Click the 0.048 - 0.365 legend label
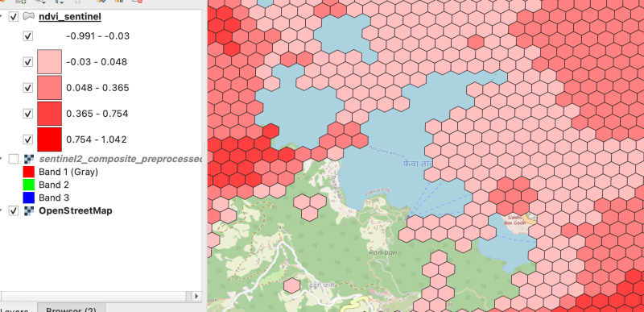The height and width of the screenshot is (312, 644). [97, 88]
